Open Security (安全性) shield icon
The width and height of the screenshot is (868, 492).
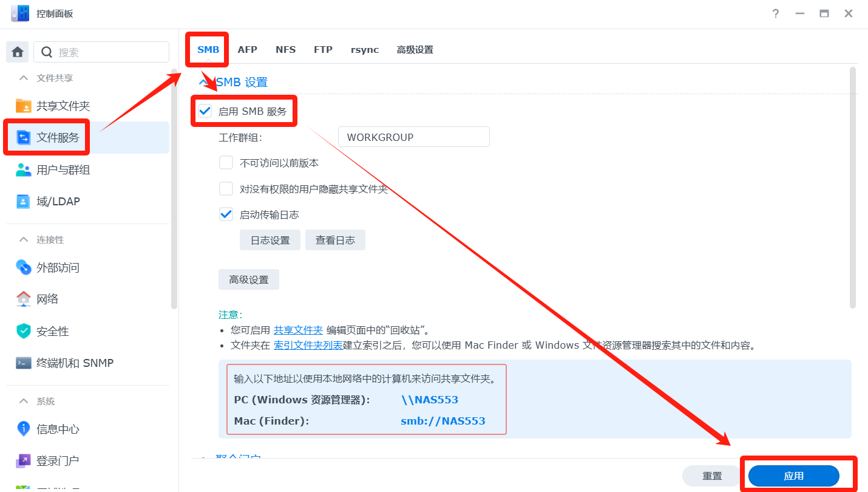point(24,331)
